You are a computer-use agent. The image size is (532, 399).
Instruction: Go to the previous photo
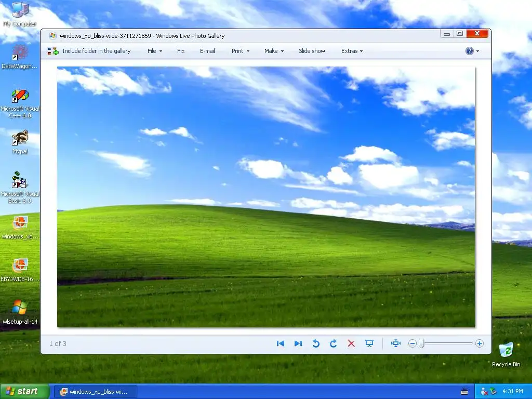coord(280,344)
